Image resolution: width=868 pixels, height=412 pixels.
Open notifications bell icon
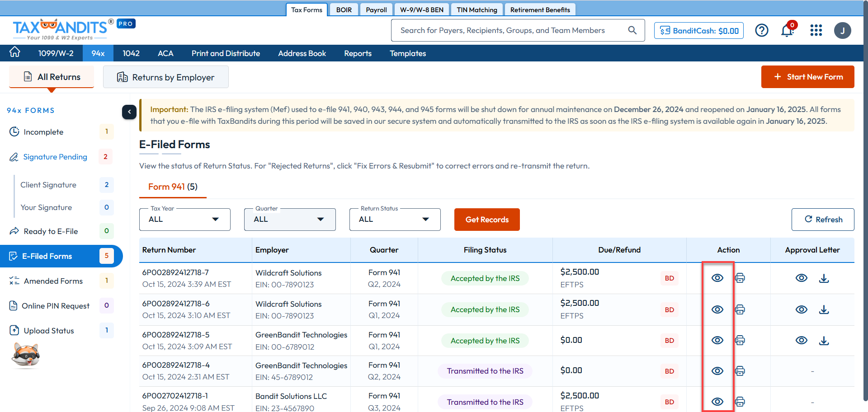787,30
